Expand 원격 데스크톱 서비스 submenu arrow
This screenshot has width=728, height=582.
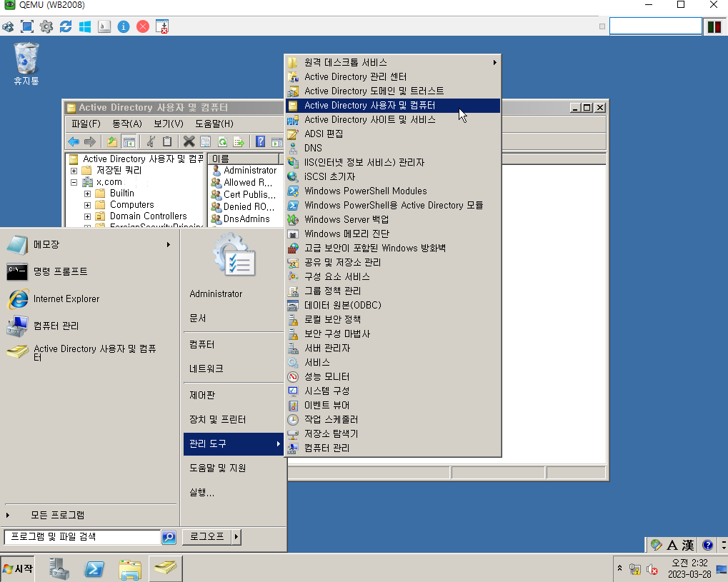[495, 62]
